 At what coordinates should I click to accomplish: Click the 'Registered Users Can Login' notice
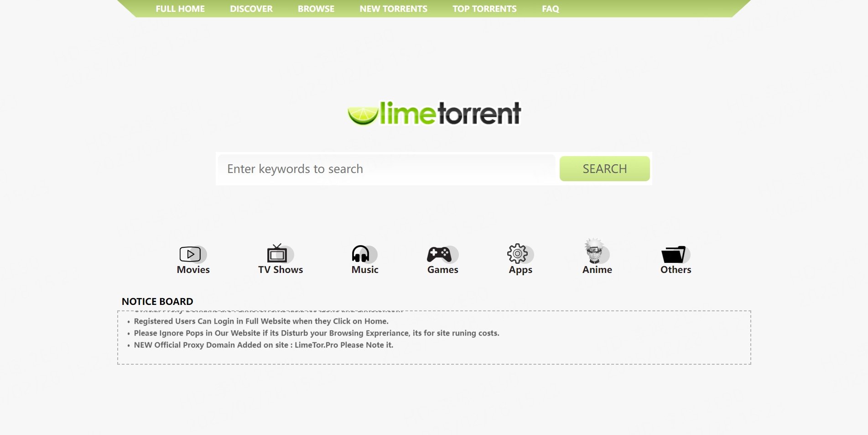(261, 321)
